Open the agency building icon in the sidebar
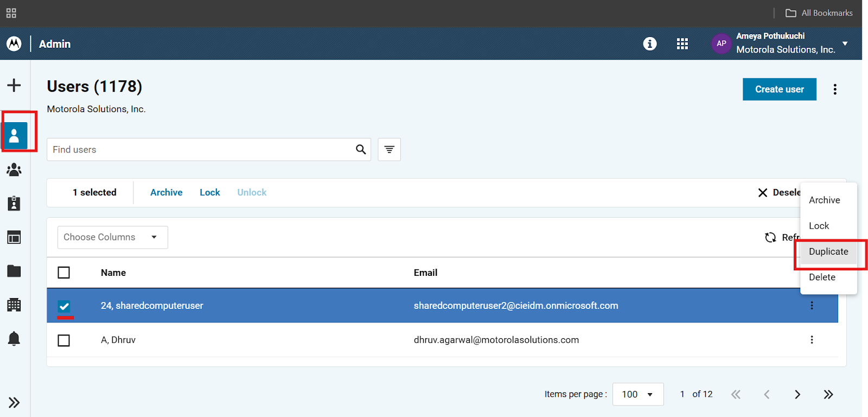This screenshot has width=868, height=417. [14, 305]
